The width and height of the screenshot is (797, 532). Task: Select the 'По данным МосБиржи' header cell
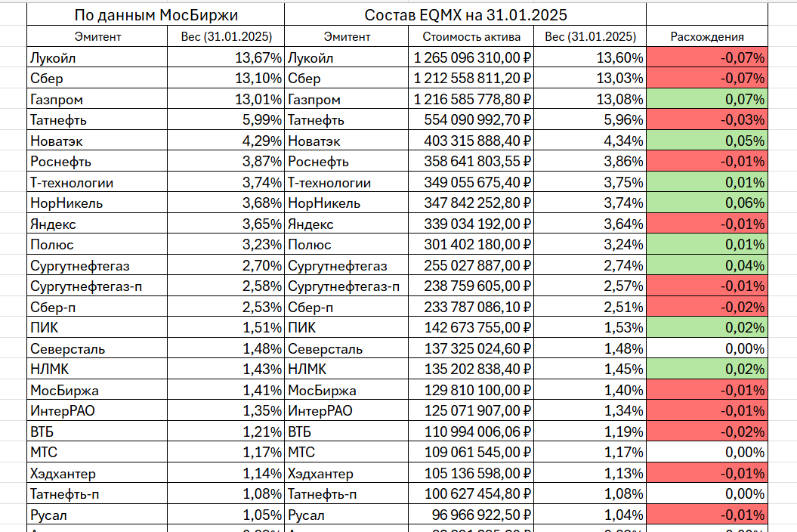[x=156, y=15]
